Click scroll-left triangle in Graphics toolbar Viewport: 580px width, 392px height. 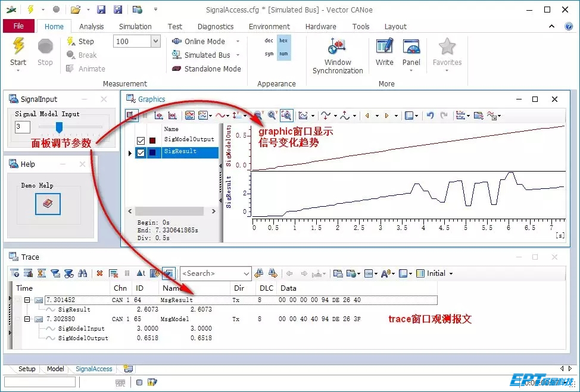[x=367, y=116]
